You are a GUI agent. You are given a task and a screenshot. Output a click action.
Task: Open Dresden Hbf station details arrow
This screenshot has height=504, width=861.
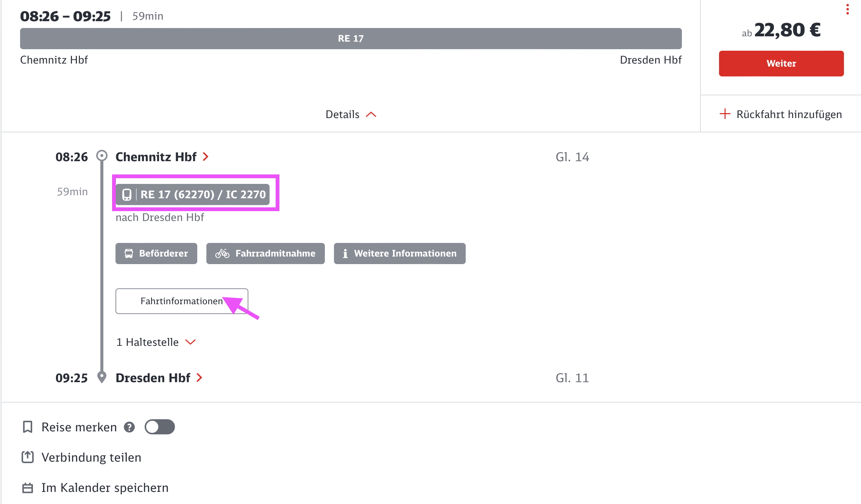pos(200,378)
